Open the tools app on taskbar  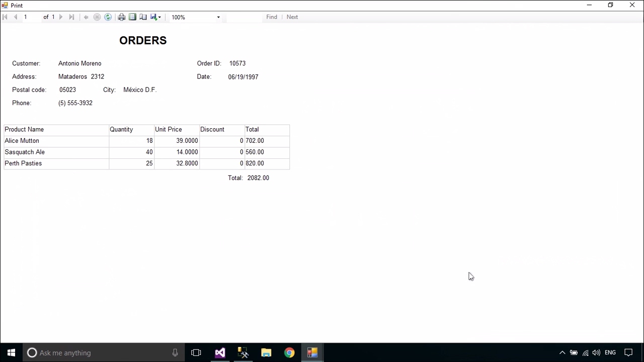pyautogui.click(x=243, y=352)
